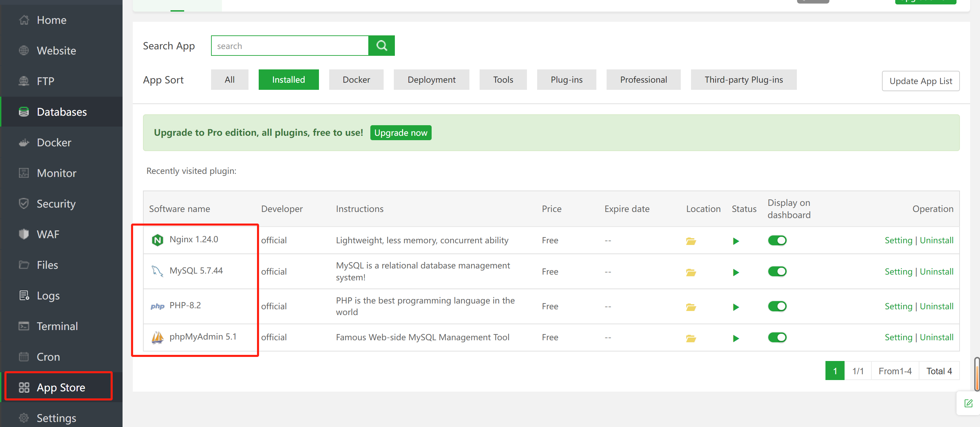Select the All app sort filter

[229, 80]
